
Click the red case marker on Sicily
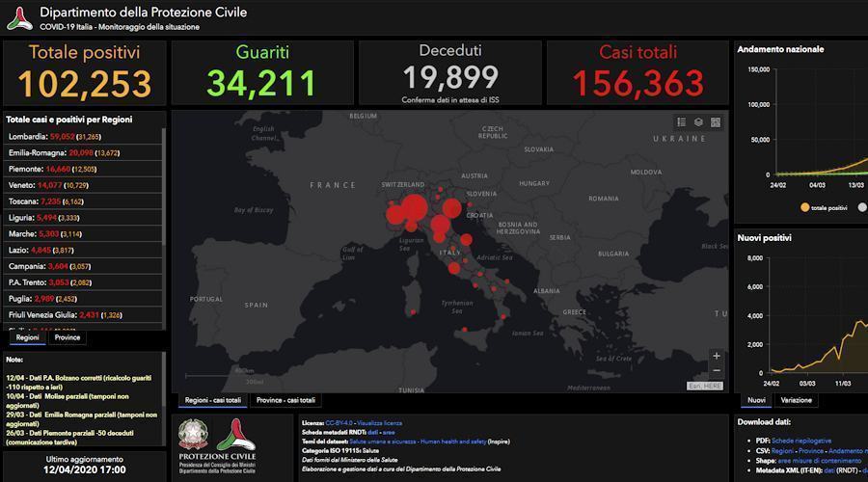click(x=465, y=330)
